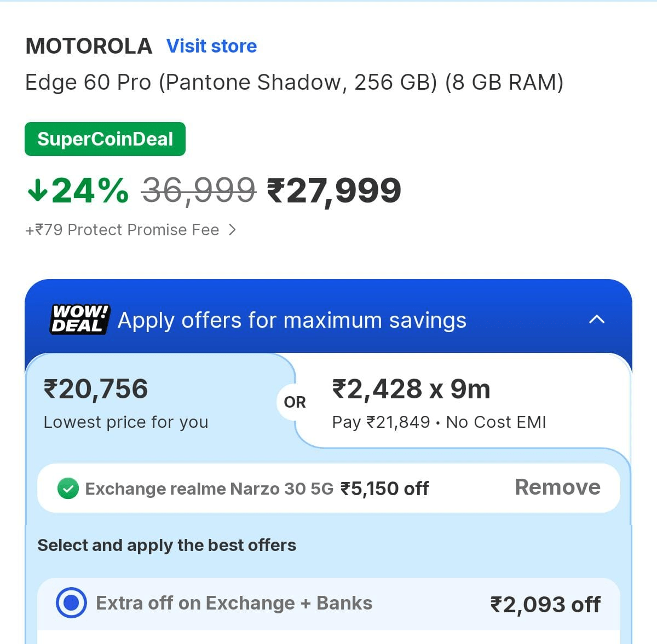Open the Visit store link
Viewport: 657px width, 644px height.
point(211,46)
